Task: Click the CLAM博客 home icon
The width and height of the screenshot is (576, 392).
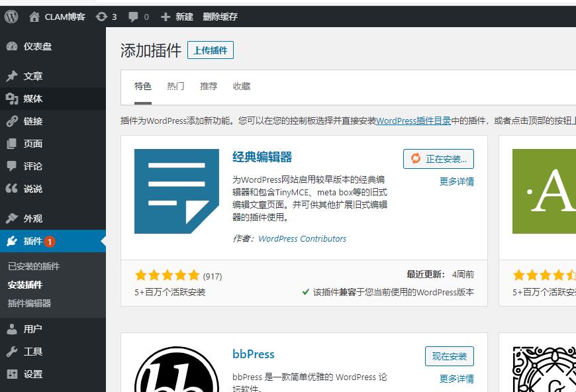Action: [34, 17]
